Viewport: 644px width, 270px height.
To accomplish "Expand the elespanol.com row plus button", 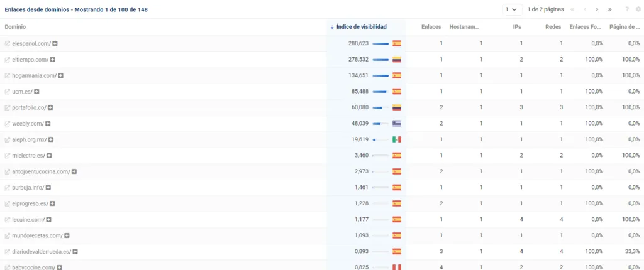I will 55,43.
